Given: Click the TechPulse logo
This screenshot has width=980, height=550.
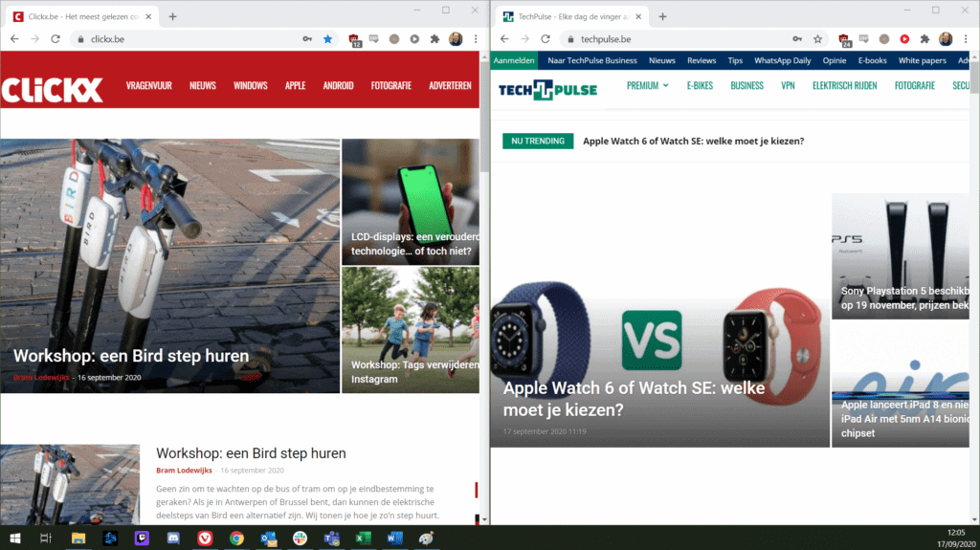Looking at the screenshot, I should (x=547, y=89).
